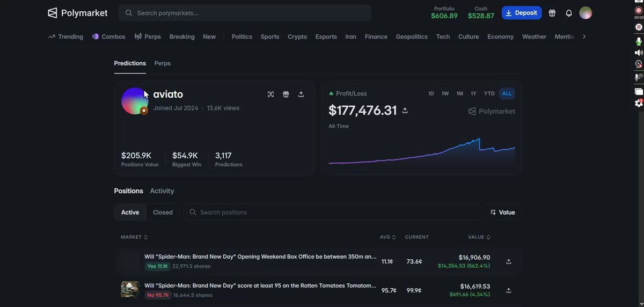The image size is (644, 307).
Task: Click the scan icon on aviato profile
Action: 270,94
